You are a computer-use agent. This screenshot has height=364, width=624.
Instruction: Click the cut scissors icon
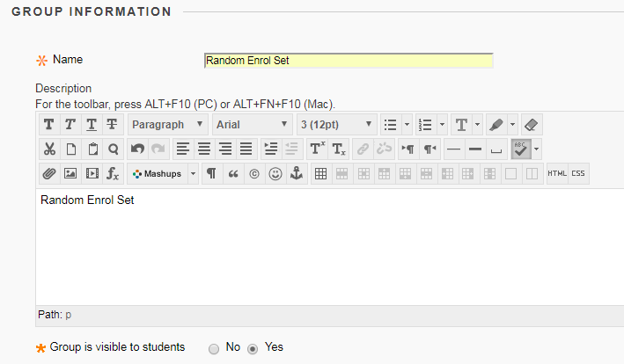click(49, 149)
